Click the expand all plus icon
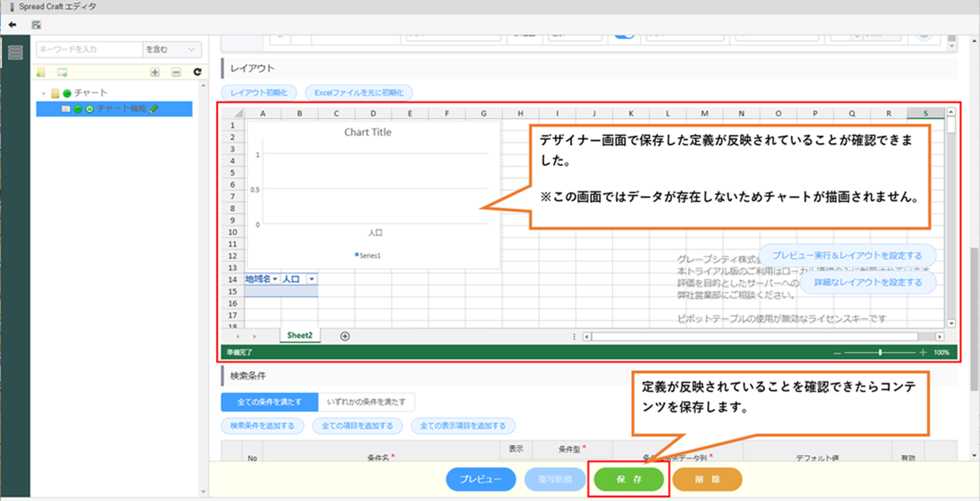 [155, 72]
